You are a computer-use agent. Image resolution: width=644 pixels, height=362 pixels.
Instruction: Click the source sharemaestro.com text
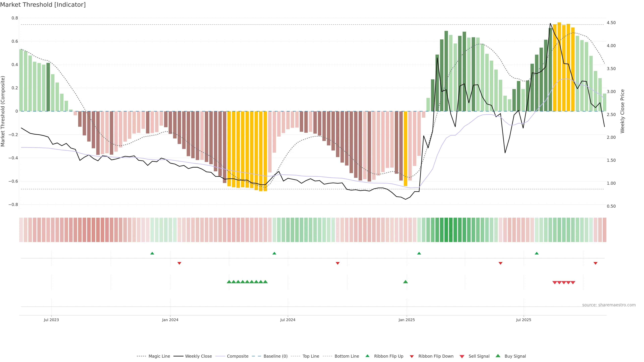609,305
